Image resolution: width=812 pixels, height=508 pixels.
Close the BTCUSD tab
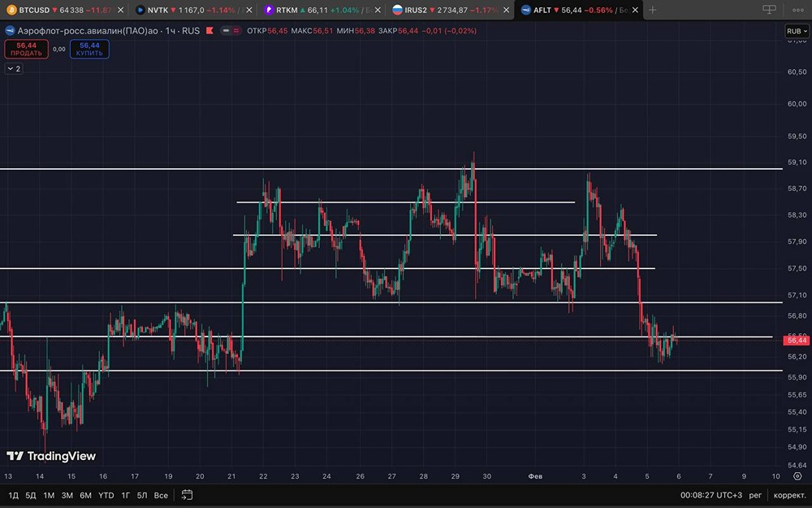coord(120,10)
